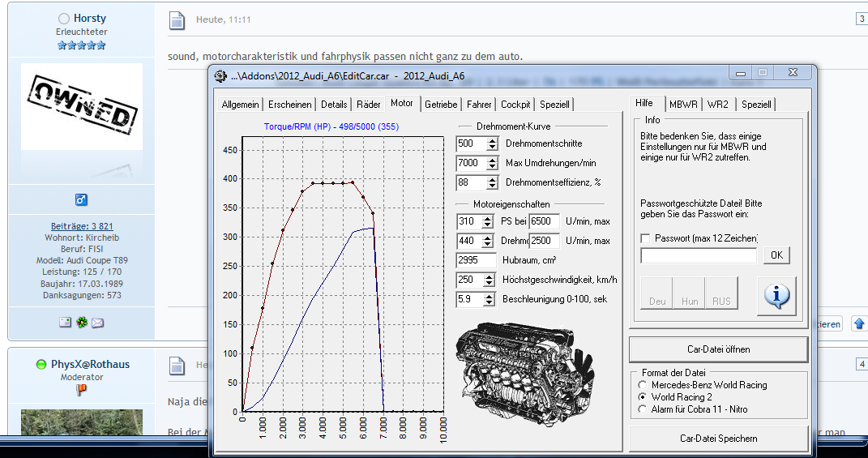Click the envelope message icon under Horsty's profile
868x458 pixels.
point(97,323)
